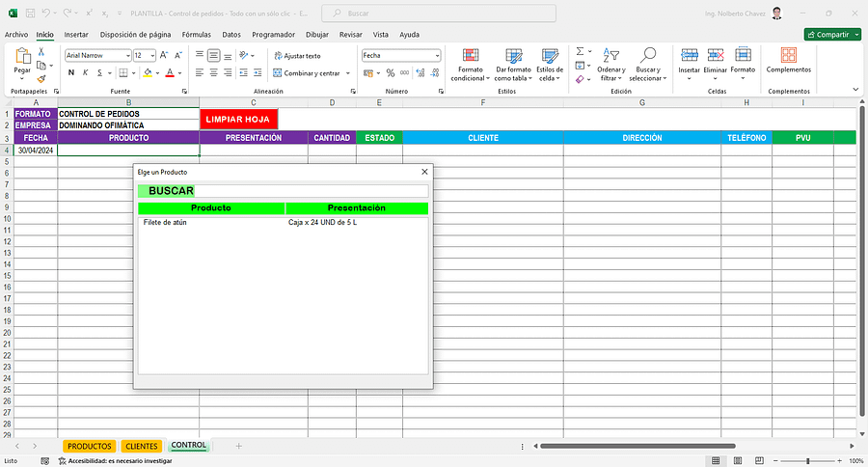The height and width of the screenshot is (467, 868).
Task: Toggle italic (K) formatting
Action: coord(85,72)
